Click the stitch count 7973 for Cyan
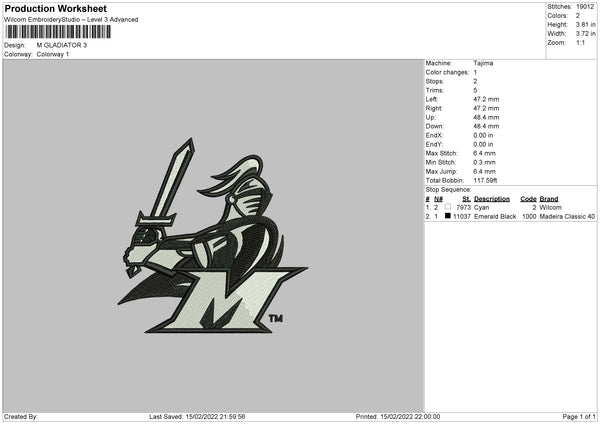The image size is (600, 424). pos(463,207)
